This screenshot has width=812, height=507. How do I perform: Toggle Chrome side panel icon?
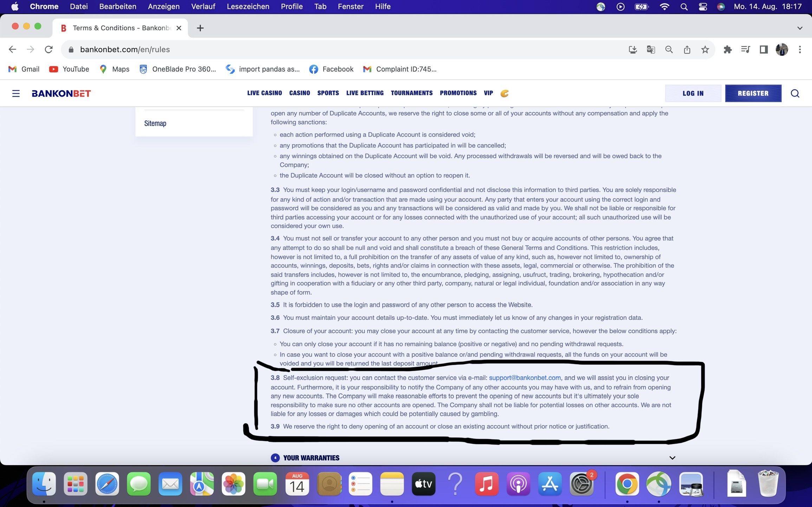click(764, 50)
